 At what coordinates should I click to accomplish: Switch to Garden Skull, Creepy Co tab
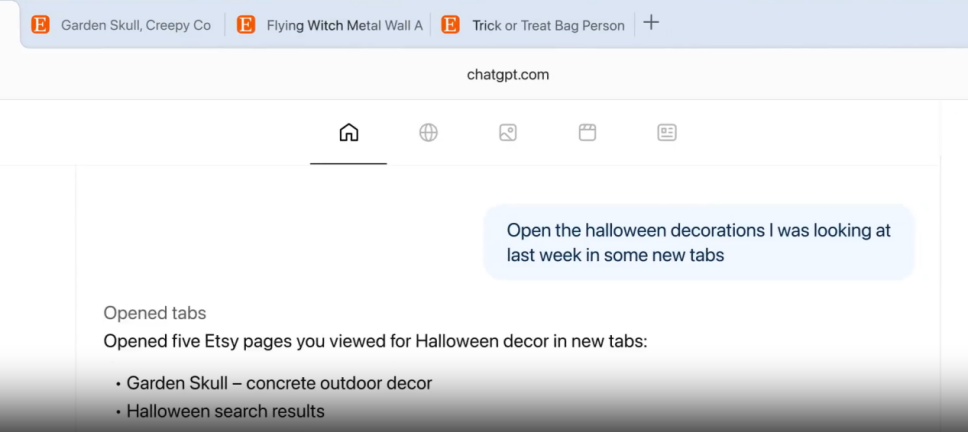click(x=135, y=25)
